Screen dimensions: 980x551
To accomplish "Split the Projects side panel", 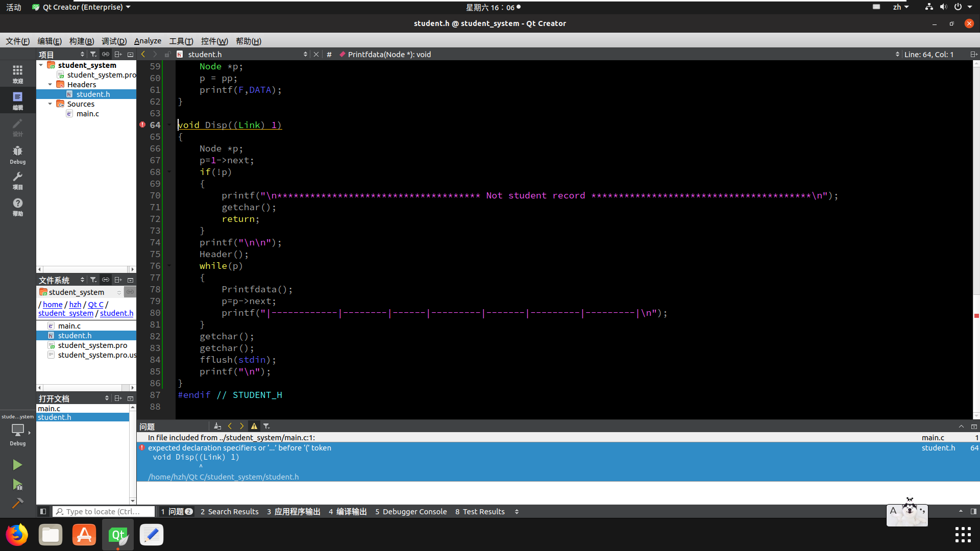I will pyautogui.click(x=118, y=54).
